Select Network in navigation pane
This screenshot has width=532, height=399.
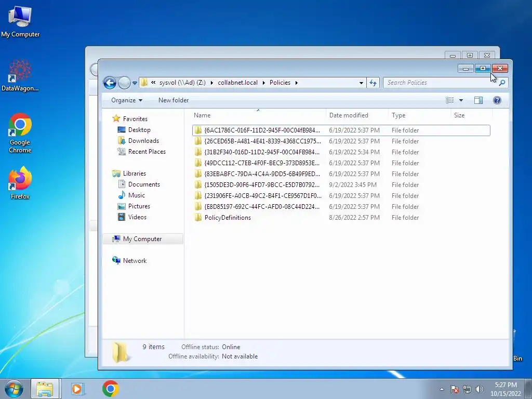click(x=135, y=261)
